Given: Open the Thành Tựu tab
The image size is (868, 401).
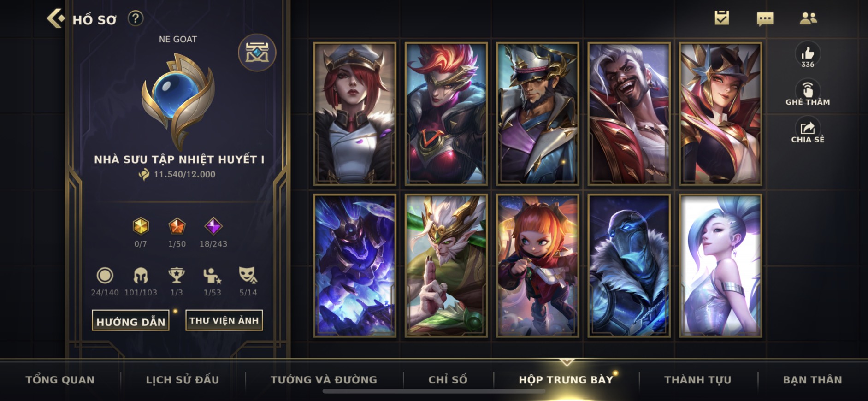Looking at the screenshot, I should point(697,380).
